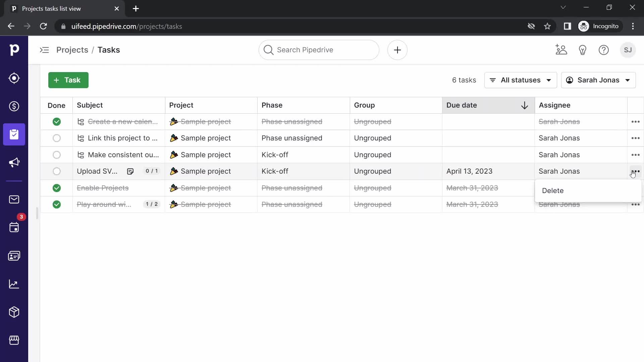
Task: Open Marketplace from the sidebar store icon
Action: [x=14, y=340]
